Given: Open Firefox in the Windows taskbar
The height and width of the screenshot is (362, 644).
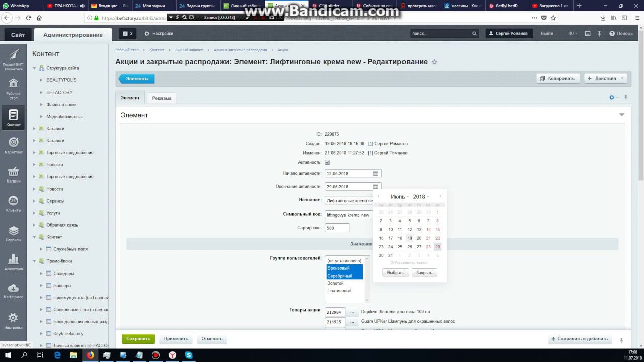Looking at the screenshot, I should pos(90,355).
